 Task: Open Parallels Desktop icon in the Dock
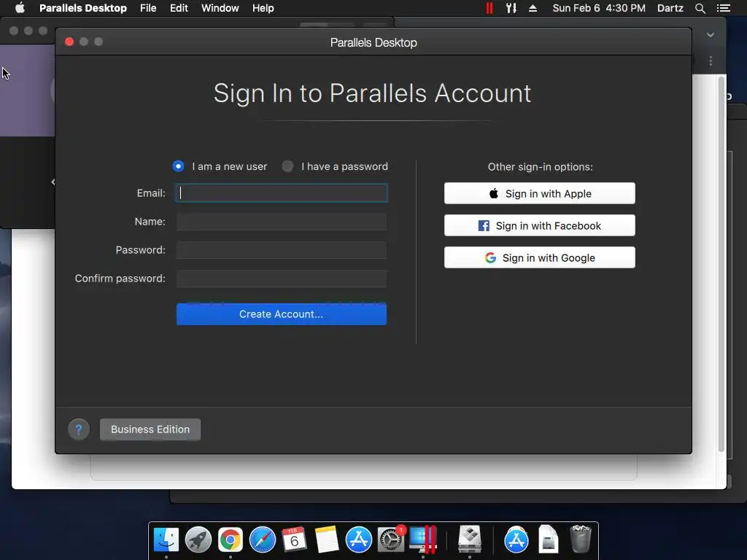[423, 540]
